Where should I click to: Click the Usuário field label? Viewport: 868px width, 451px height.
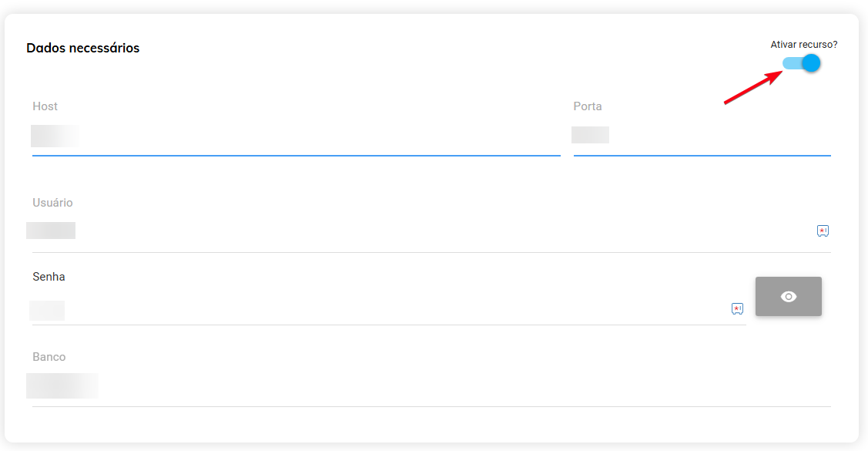[52, 203]
